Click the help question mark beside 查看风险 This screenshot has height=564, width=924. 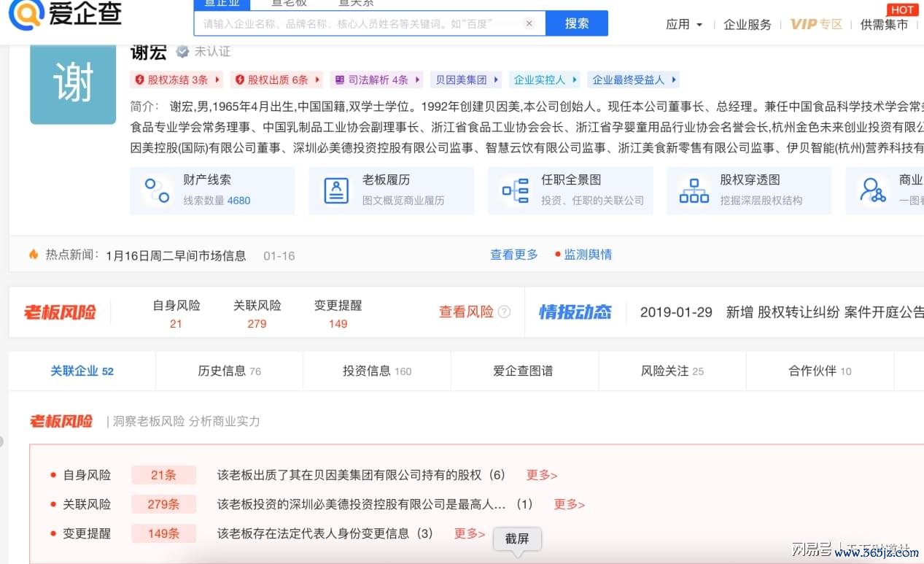tap(504, 312)
